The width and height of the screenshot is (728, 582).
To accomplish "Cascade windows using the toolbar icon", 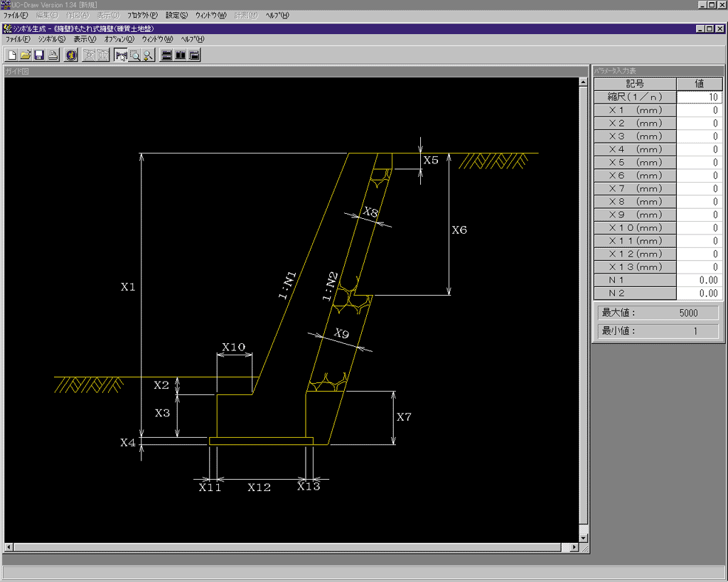I will (193, 55).
